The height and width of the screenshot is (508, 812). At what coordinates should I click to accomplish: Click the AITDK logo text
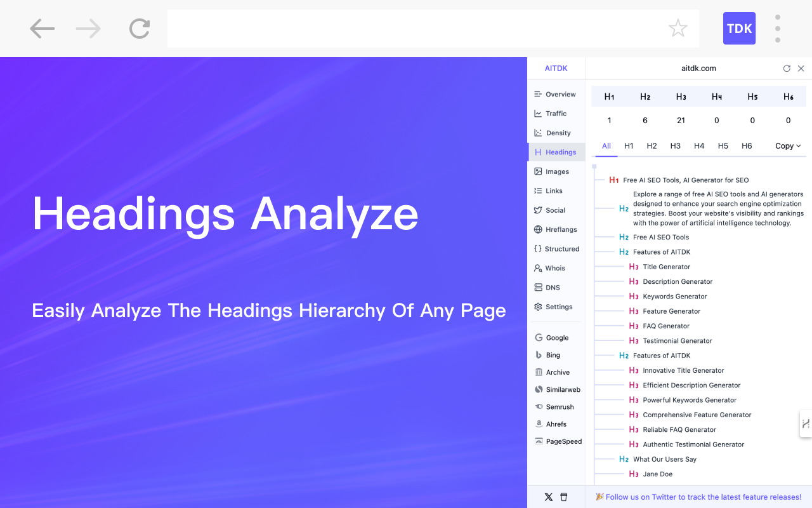[x=556, y=69]
